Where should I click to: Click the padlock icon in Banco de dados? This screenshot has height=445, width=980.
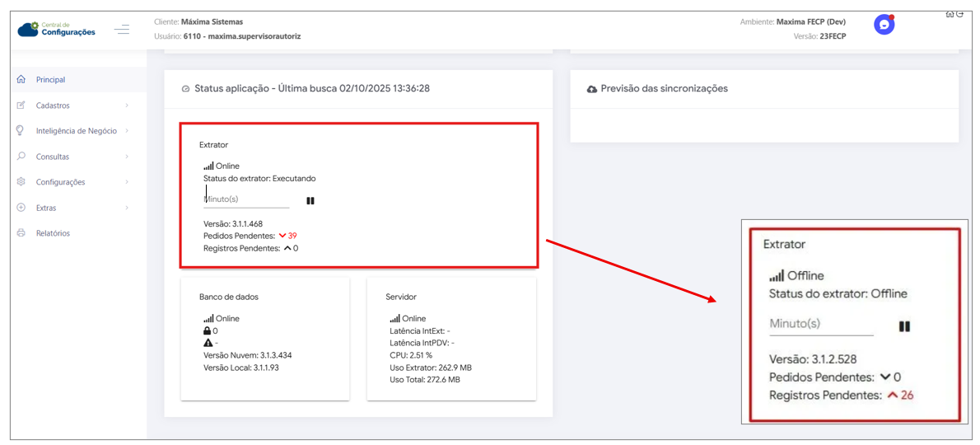tap(208, 330)
